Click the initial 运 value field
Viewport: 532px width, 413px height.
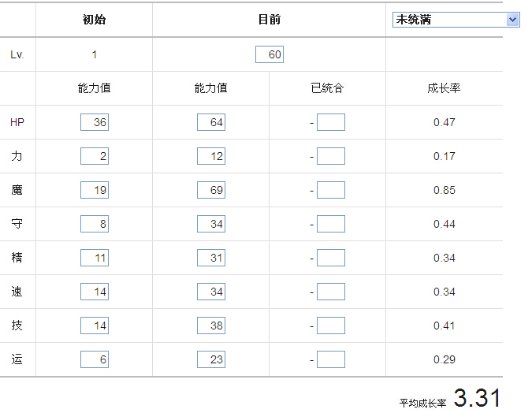pos(95,359)
